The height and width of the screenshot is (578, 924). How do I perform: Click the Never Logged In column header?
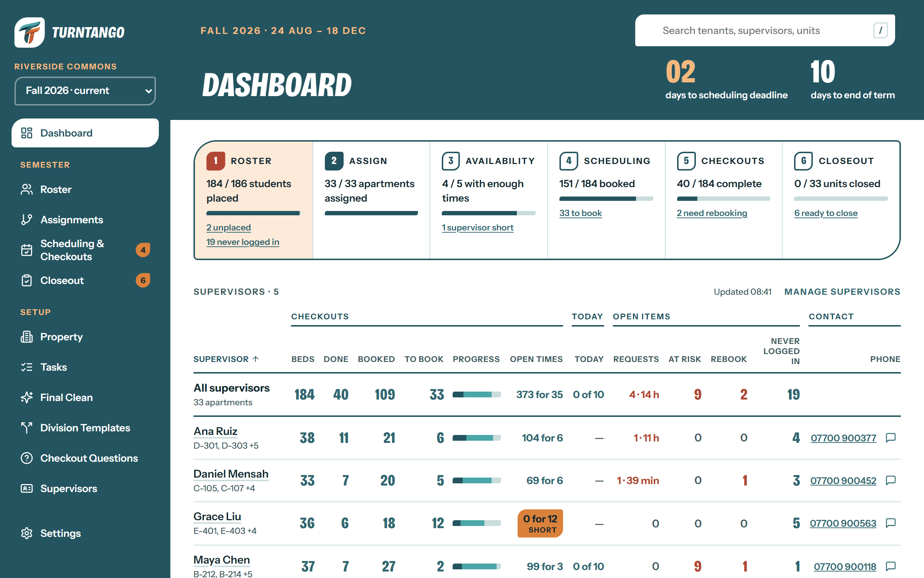pyautogui.click(x=781, y=351)
